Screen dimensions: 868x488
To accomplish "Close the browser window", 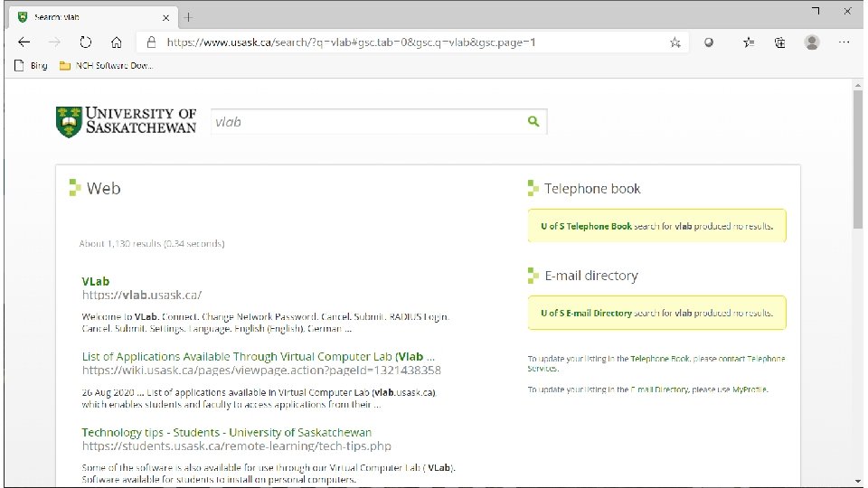I will 847,11.
